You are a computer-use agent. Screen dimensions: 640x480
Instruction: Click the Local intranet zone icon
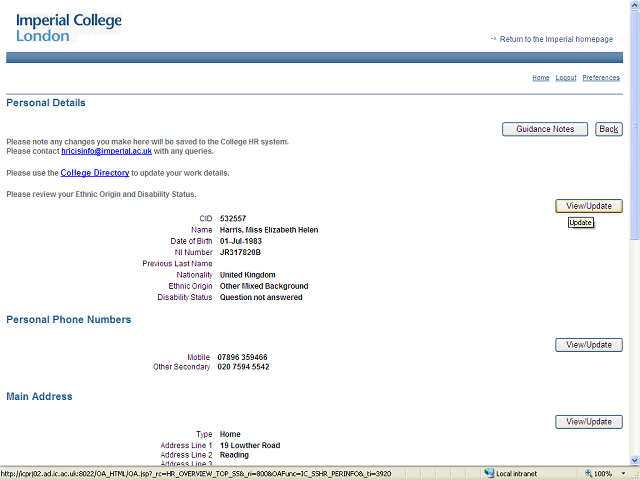(x=489, y=473)
